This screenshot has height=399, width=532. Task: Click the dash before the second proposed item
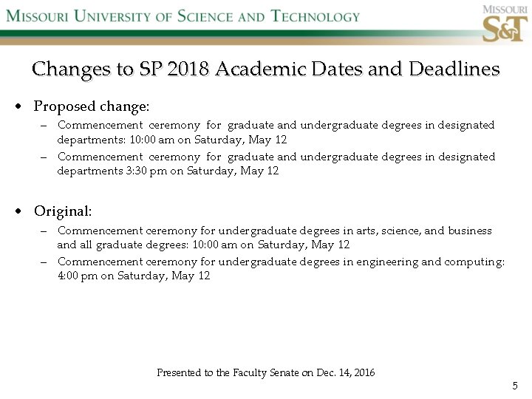44,157
